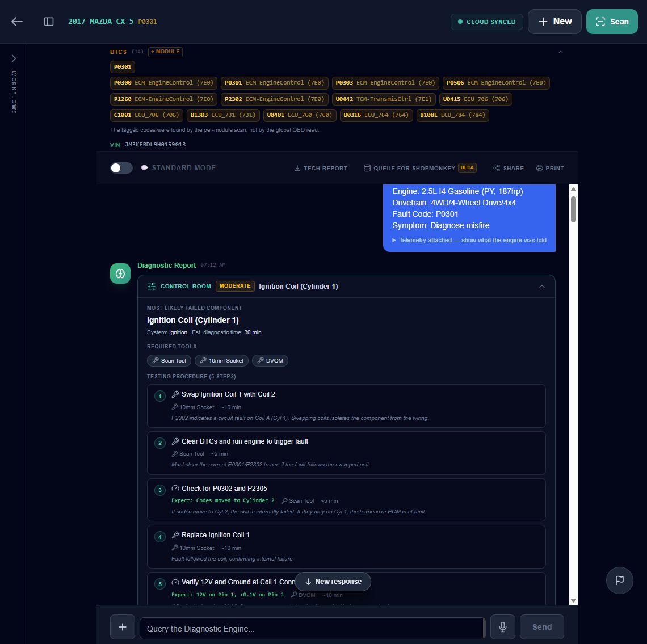Share the diagnostic report
The width and height of the screenshot is (647, 644).
[x=509, y=168]
